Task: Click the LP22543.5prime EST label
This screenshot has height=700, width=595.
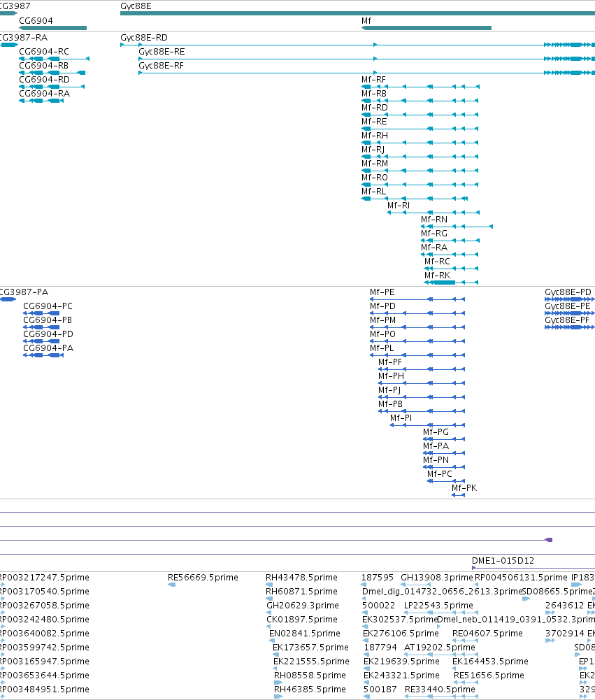Action: [438, 606]
